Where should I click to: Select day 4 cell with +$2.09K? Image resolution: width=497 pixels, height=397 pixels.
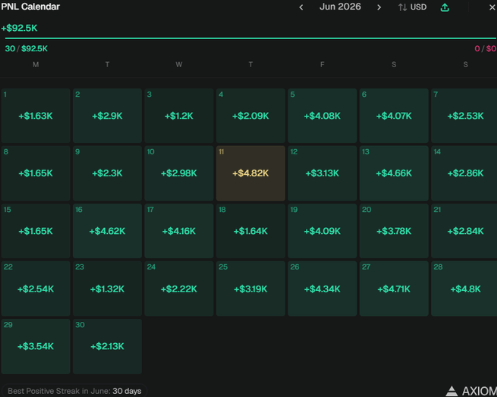[251, 116]
